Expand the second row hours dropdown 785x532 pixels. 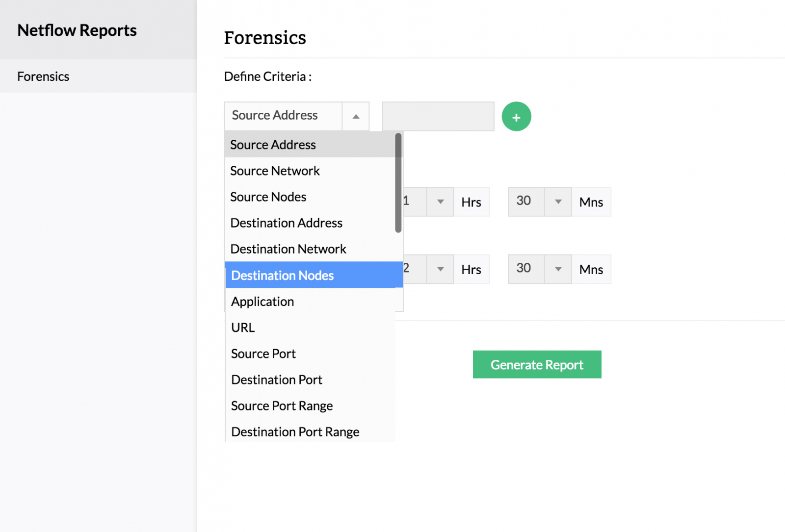[440, 269]
